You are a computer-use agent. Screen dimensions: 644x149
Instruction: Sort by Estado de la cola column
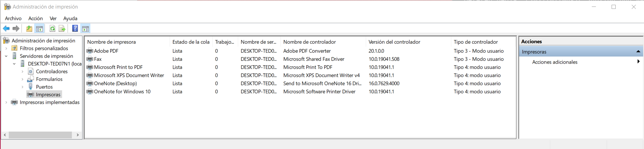point(191,42)
